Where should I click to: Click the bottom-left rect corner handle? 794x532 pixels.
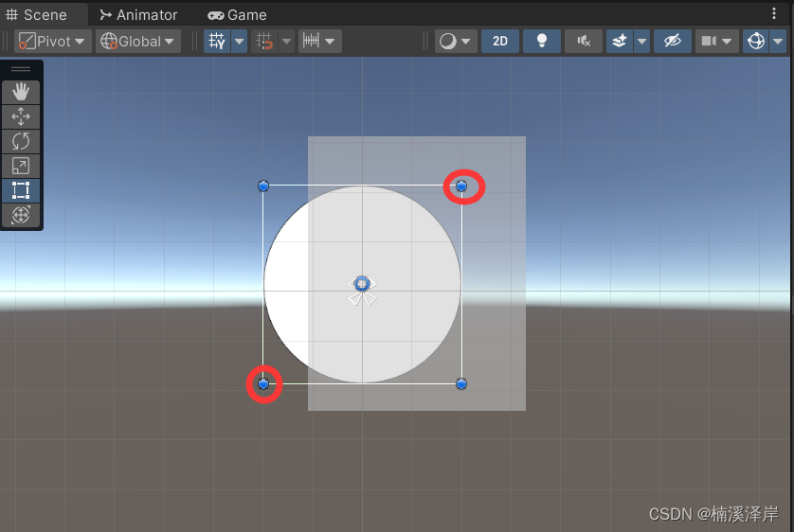click(263, 383)
